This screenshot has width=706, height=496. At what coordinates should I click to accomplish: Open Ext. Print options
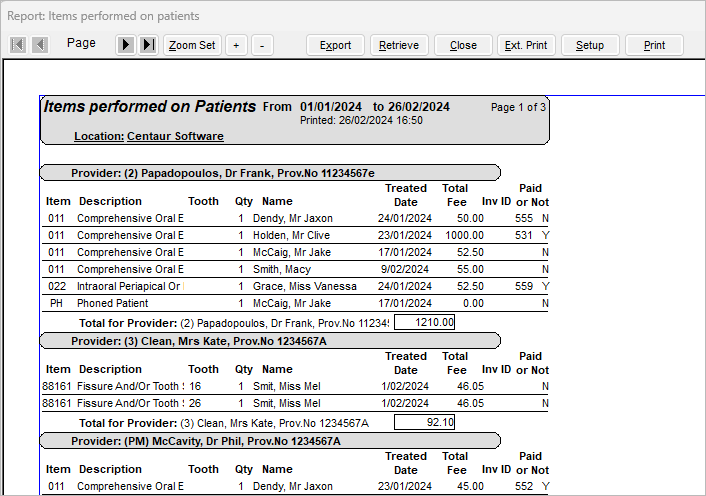tap(526, 45)
